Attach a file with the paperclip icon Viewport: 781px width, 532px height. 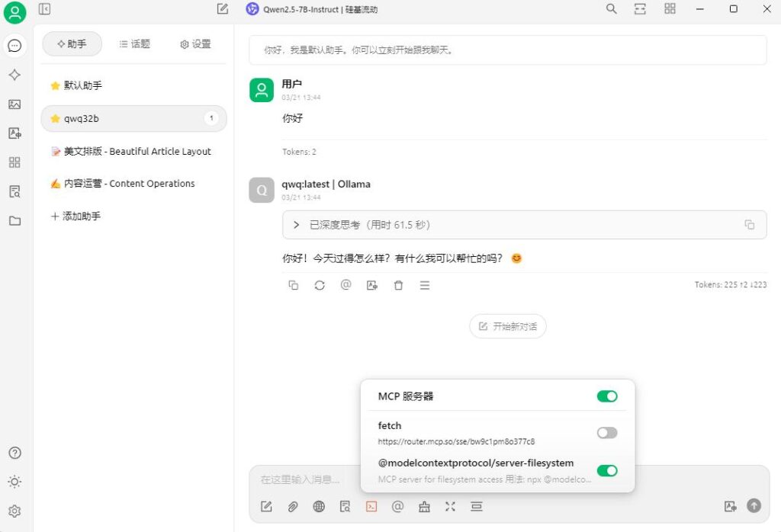(x=293, y=507)
